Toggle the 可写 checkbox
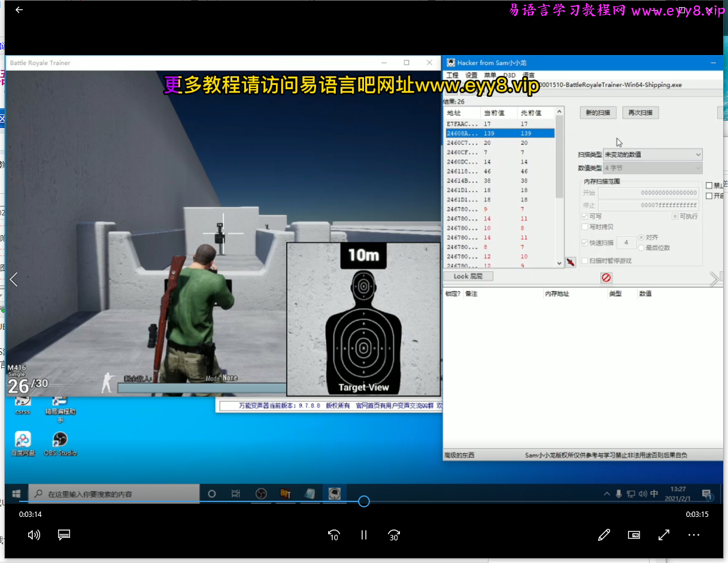This screenshot has width=728, height=563. pyautogui.click(x=584, y=216)
